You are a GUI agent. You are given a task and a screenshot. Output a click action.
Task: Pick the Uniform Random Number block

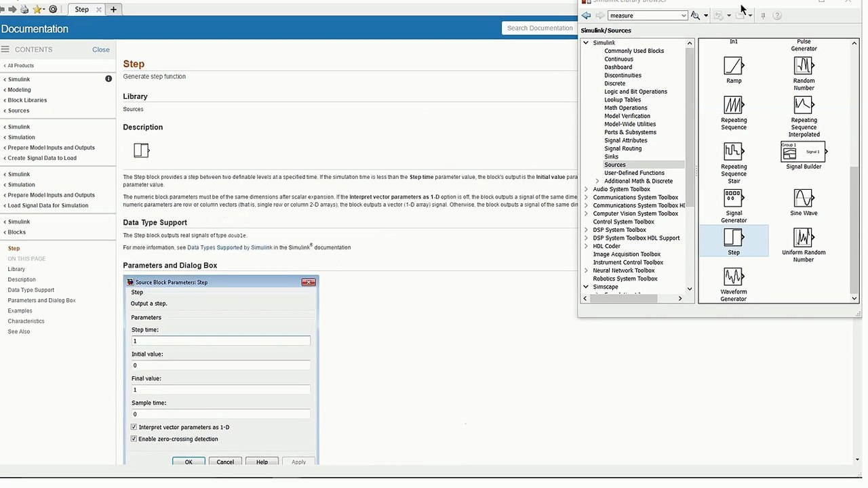tap(803, 238)
